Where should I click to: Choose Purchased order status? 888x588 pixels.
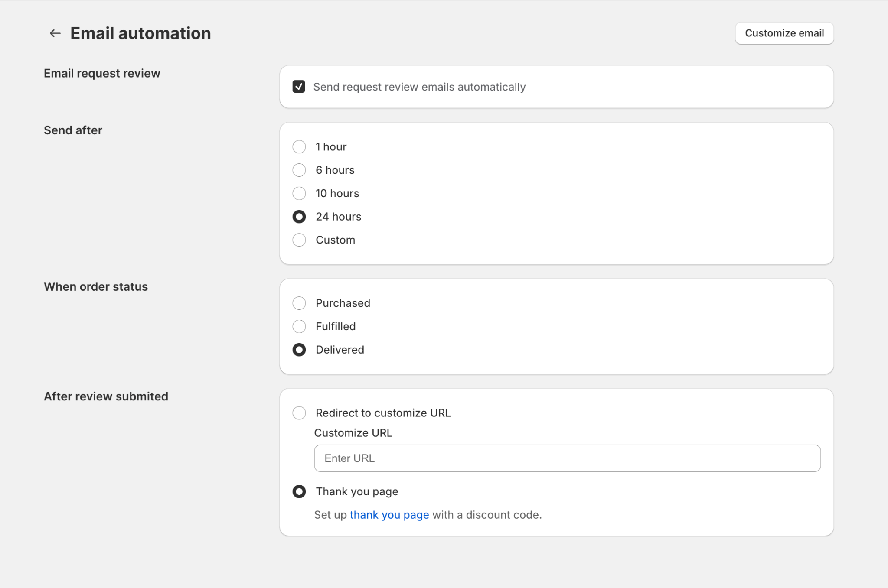299,303
